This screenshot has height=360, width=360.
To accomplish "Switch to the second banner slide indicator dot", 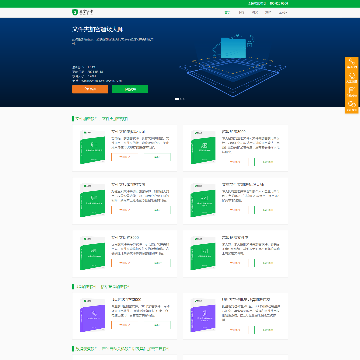I will (x=182, y=99).
